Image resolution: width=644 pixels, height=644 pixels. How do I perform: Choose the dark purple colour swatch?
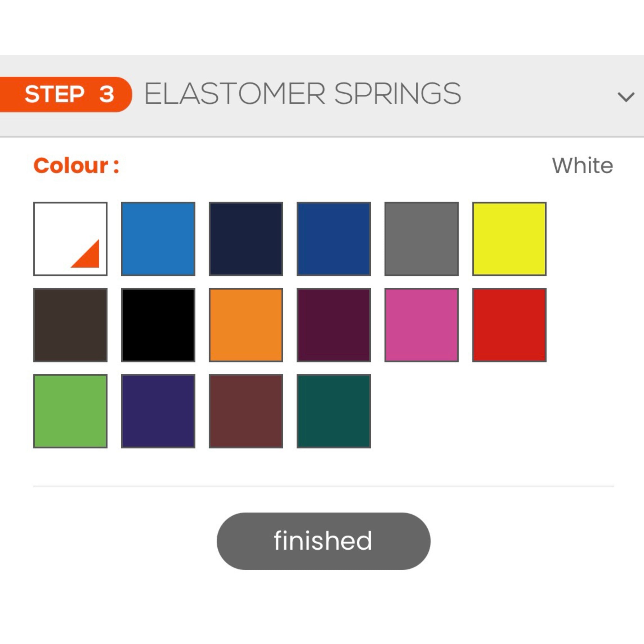(x=158, y=411)
